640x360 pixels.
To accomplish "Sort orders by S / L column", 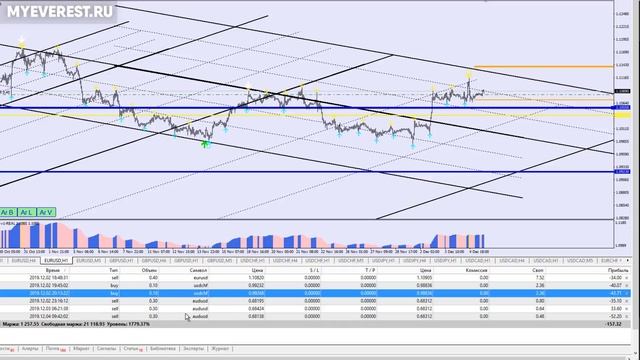I will 314,270.
